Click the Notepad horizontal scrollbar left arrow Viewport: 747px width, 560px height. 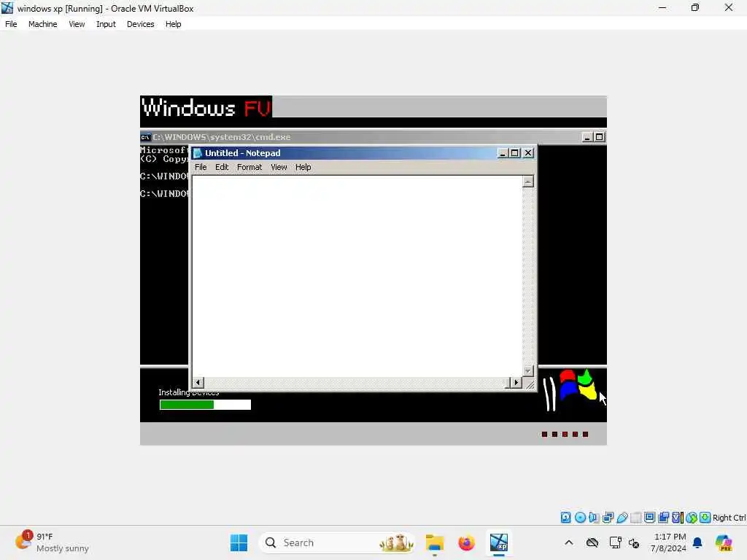198,382
